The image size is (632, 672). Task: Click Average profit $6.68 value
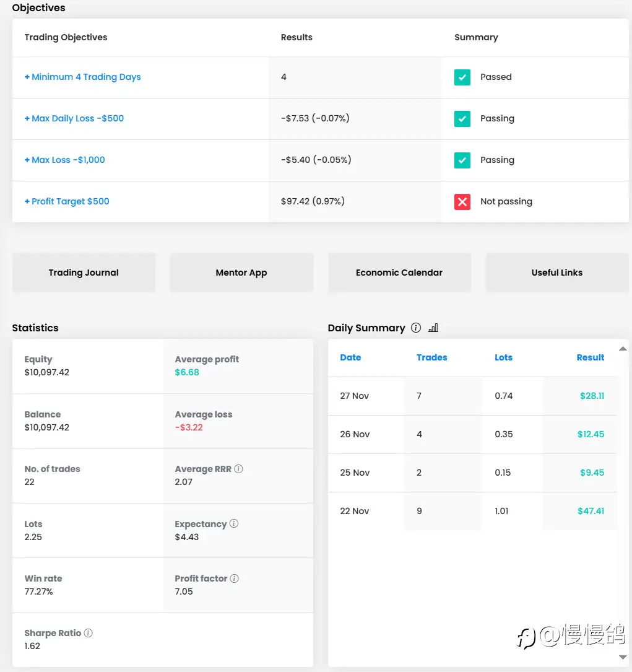point(187,372)
